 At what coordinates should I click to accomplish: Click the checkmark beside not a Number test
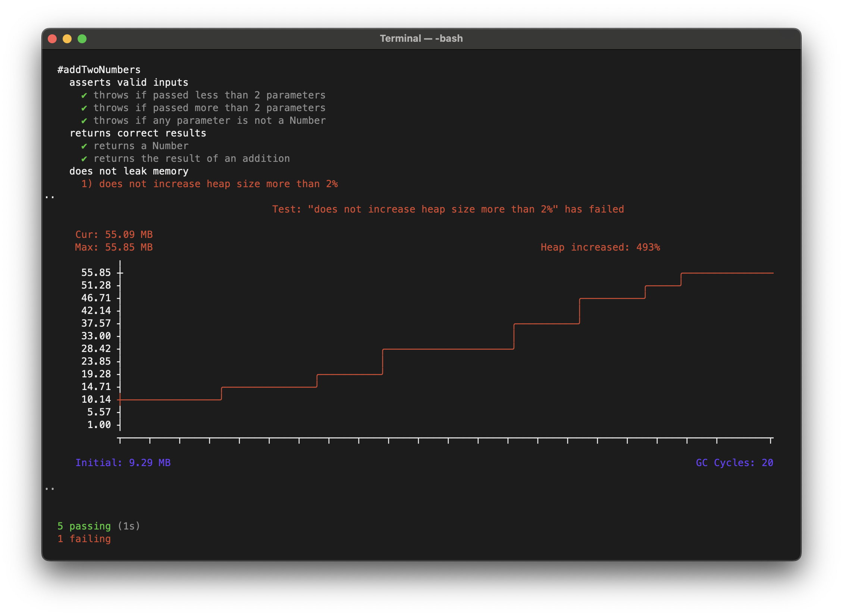[84, 121]
